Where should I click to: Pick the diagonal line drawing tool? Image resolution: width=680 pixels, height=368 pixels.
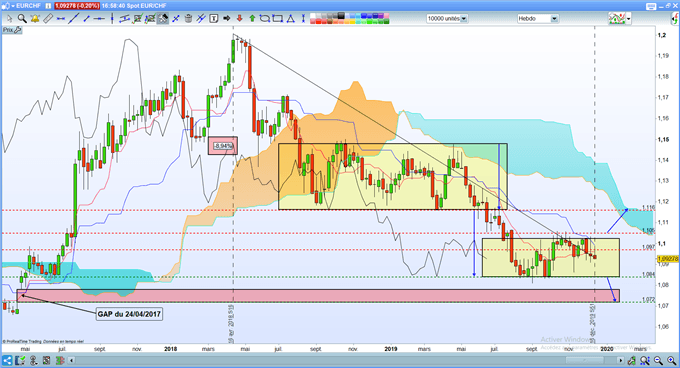click(74, 19)
